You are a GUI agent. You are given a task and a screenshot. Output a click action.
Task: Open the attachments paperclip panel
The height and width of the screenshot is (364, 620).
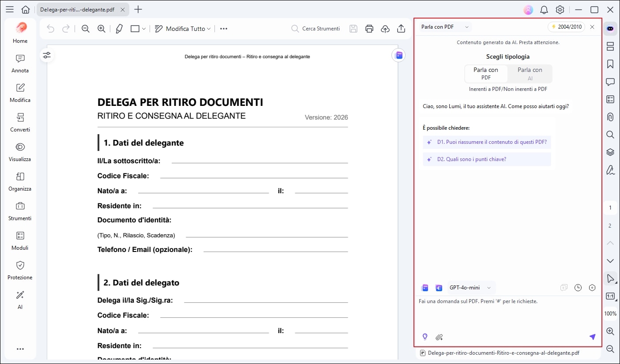coord(610,117)
